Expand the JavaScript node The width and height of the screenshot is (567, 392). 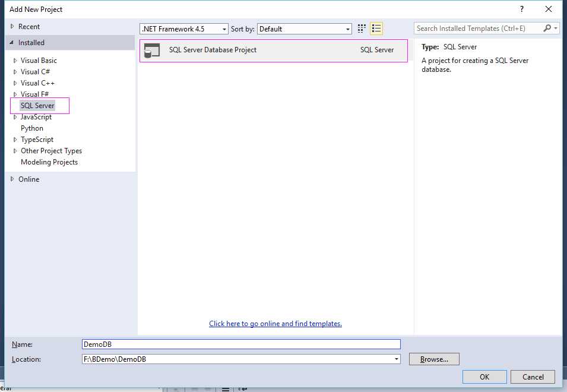coord(15,117)
